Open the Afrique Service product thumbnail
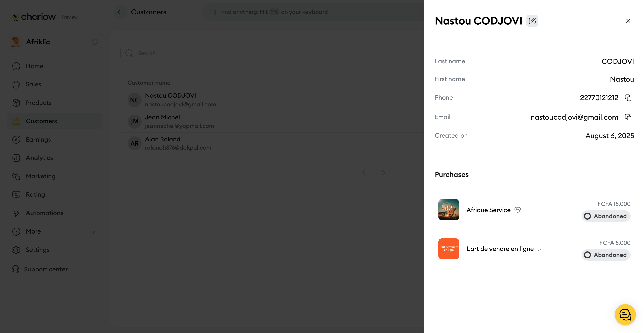 (x=449, y=210)
